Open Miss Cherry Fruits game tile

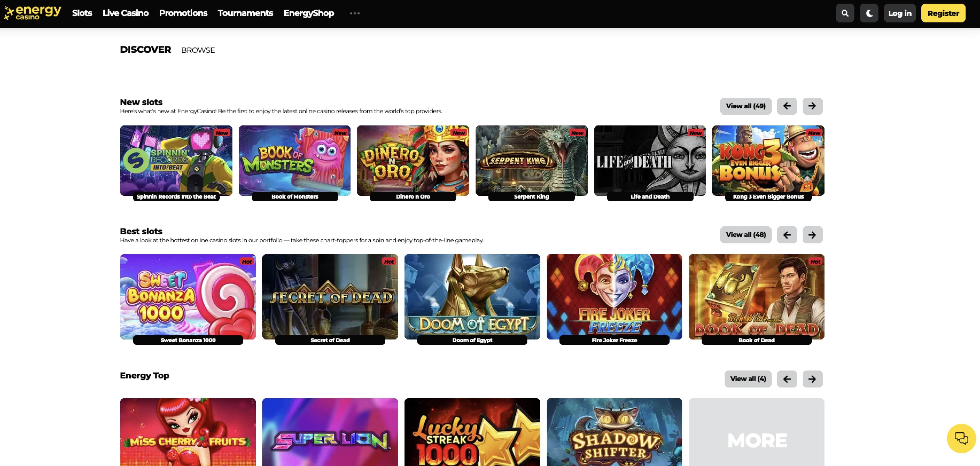click(188, 432)
